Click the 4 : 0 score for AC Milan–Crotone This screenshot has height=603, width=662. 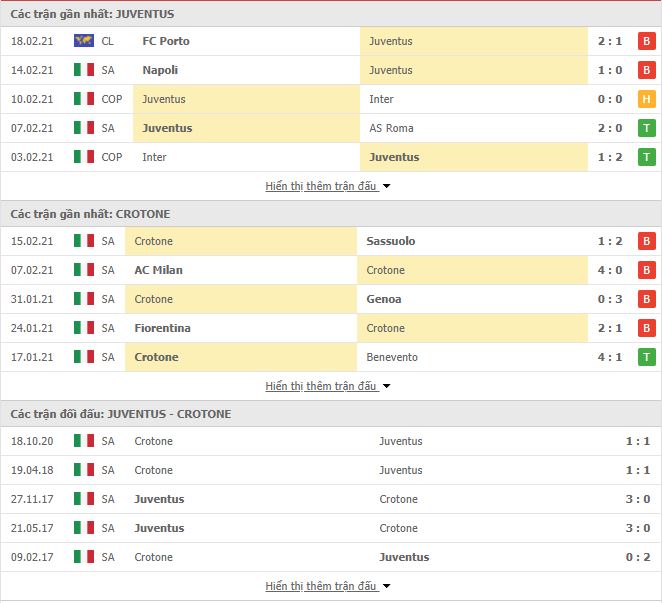pyautogui.click(x=610, y=270)
